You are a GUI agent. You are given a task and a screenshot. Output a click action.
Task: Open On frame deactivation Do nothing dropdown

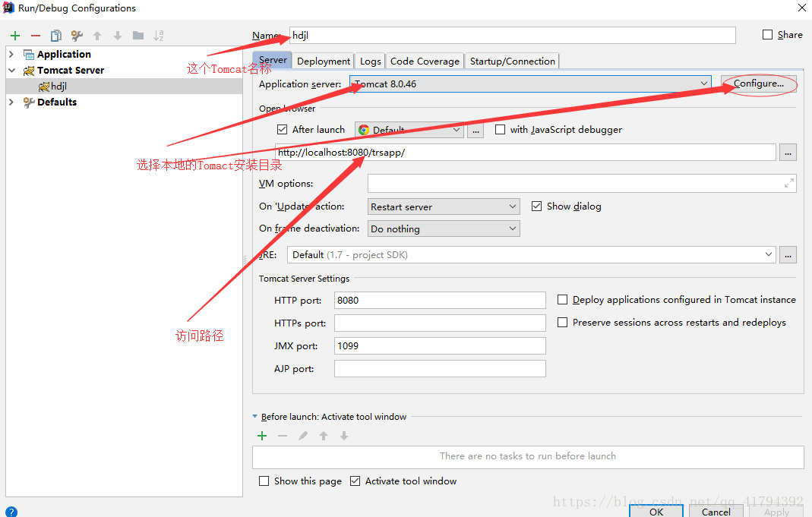click(444, 229)
